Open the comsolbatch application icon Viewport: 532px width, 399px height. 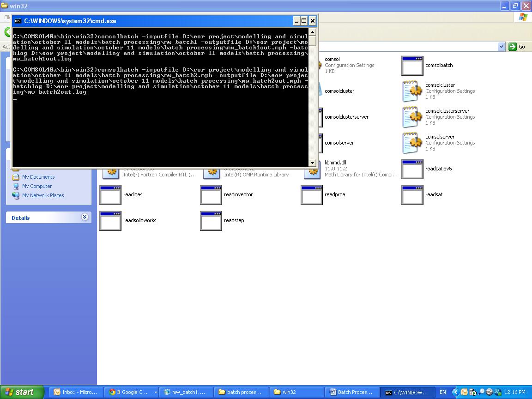(412, 66)
